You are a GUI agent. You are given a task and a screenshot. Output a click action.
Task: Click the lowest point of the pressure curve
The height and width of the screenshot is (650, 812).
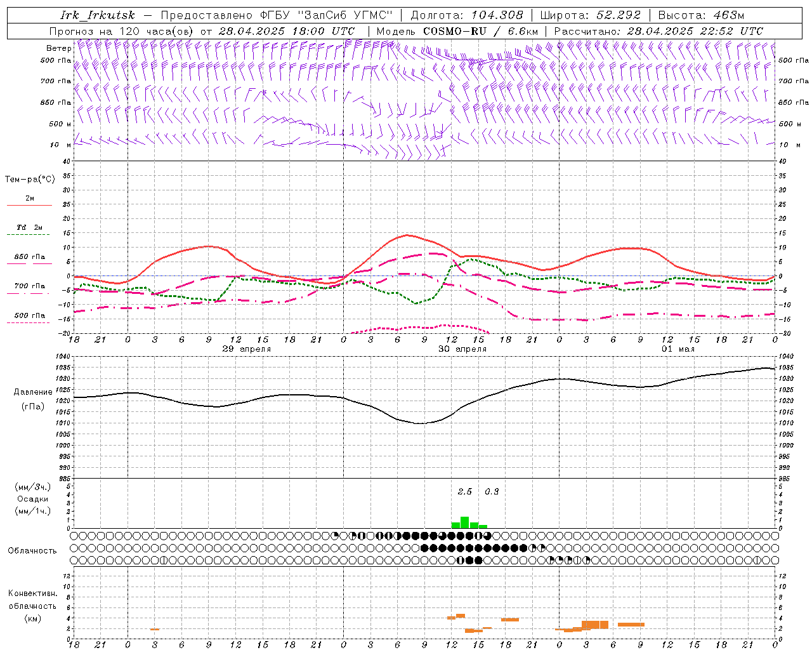tap(421, 423)
